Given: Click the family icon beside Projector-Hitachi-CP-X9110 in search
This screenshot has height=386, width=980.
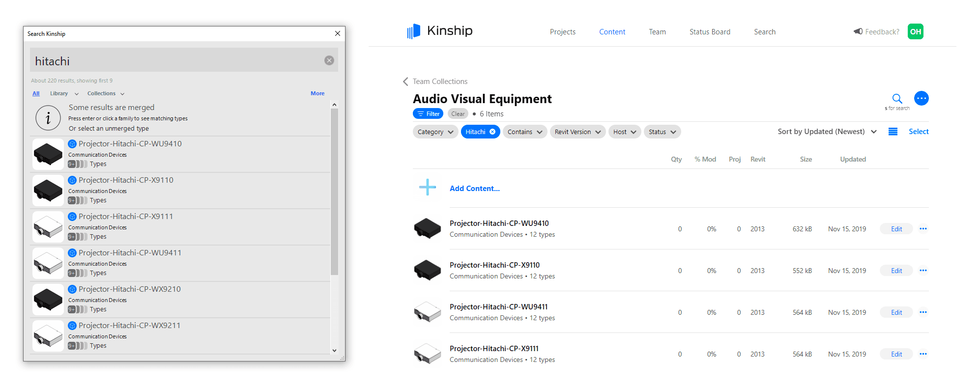Looking at the screenshot, I should coord(72,180).
